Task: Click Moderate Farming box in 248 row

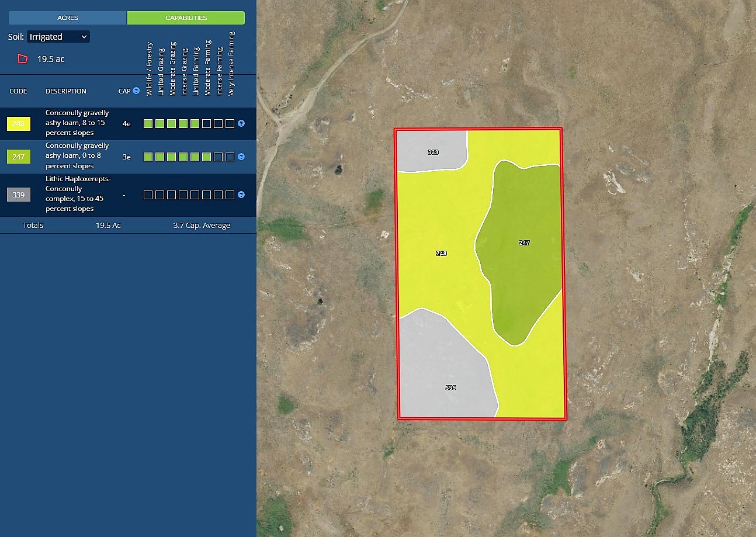Action: (206, 124)
